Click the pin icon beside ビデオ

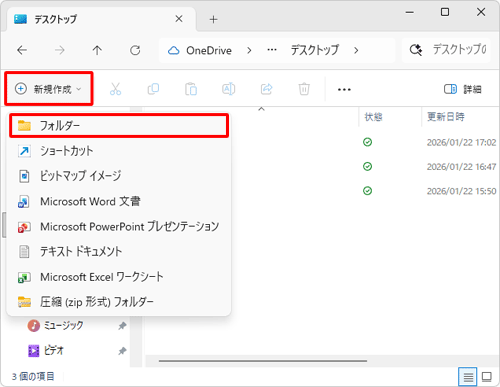click(x=122, y=351)
